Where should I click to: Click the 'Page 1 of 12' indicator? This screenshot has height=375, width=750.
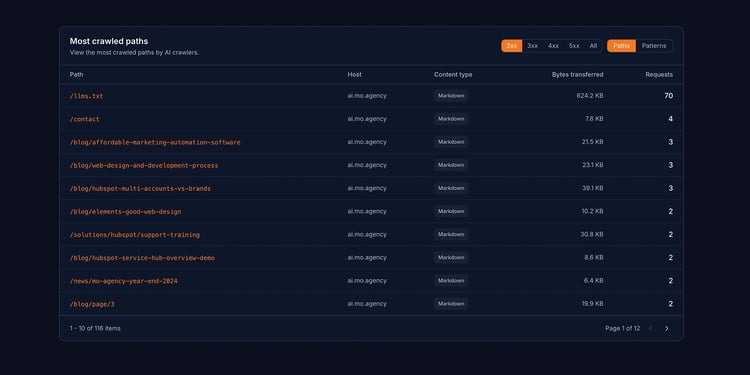click(622, 329)
